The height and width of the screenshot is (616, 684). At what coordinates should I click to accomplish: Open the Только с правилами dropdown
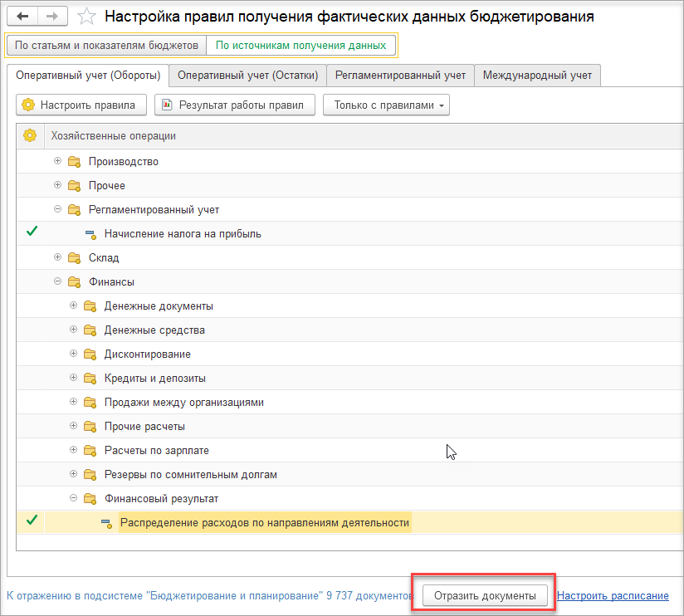click(x=386, y=105)
